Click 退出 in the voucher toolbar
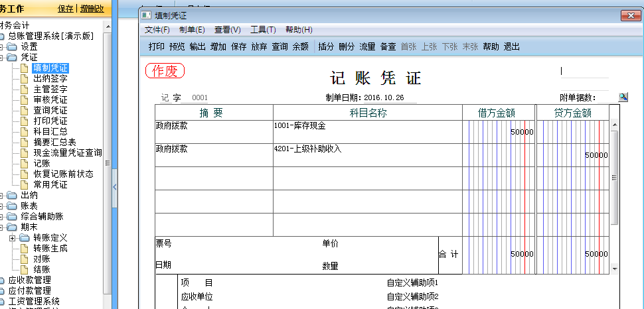This screenshot has width=644, height=309. tap(512, 46)
